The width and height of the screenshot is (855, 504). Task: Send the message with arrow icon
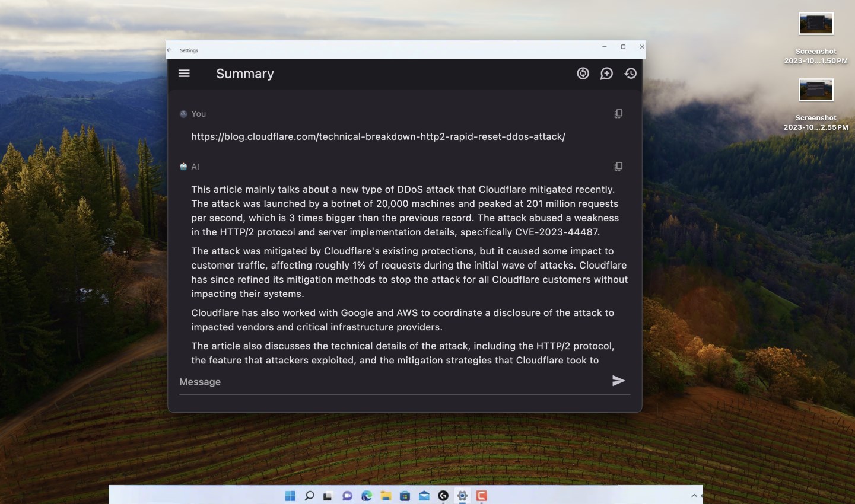pyautogui.click(x=618, y=381)
